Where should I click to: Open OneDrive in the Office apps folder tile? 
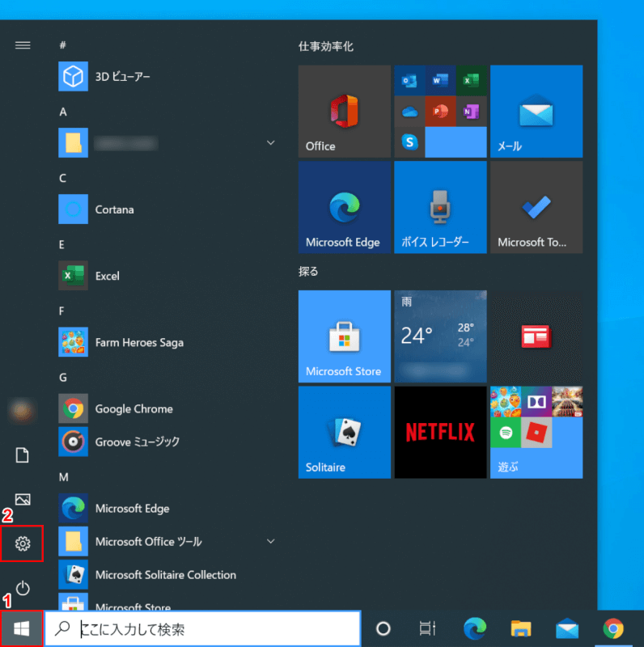coord(409,112)
